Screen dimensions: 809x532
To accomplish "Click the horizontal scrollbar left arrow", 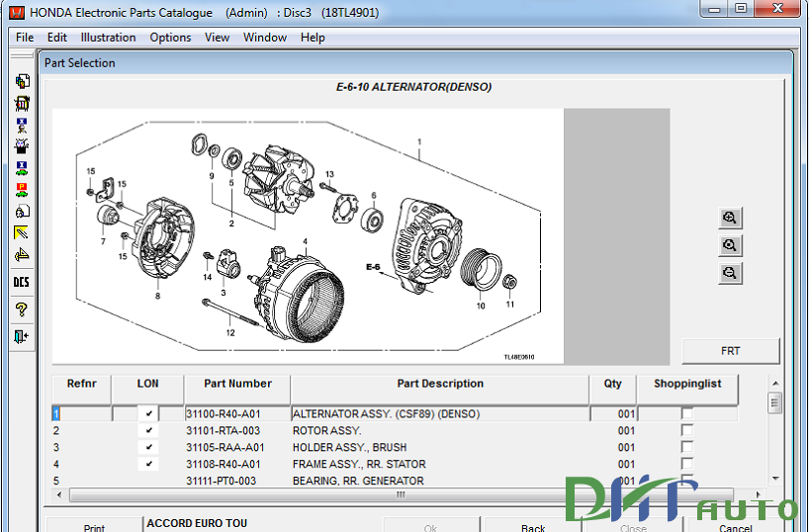I will coord(58,494).
